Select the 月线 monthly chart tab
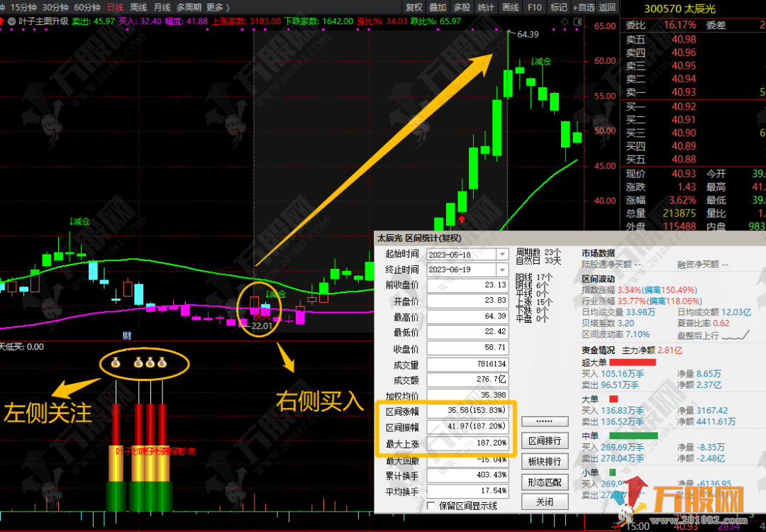The height and width of the screenshot is (532, 766). tap(162, 7)
